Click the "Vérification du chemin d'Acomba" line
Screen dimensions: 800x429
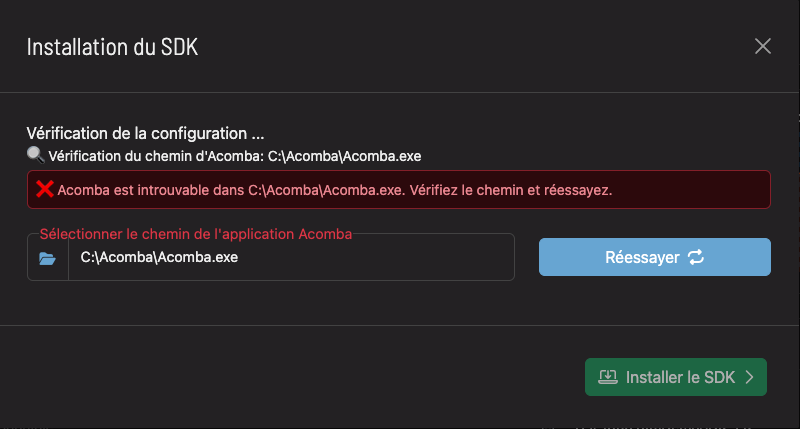(155, 156)
